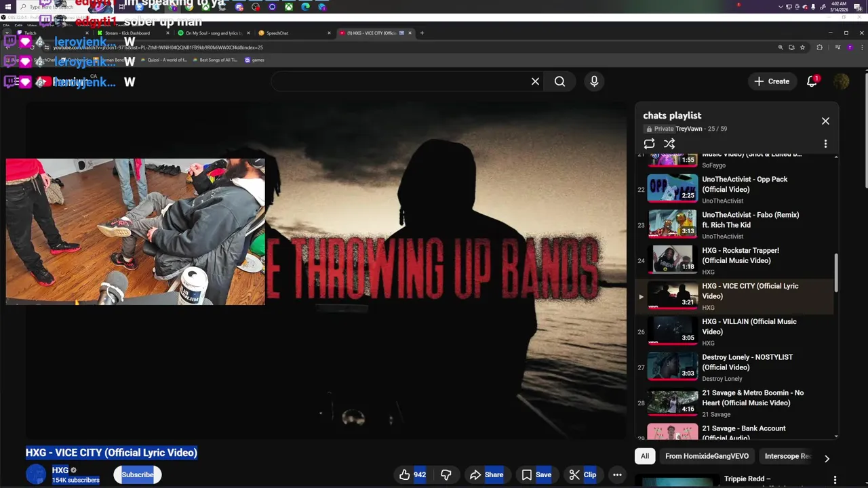Open the Chrome profile T icon

point(850,47)
